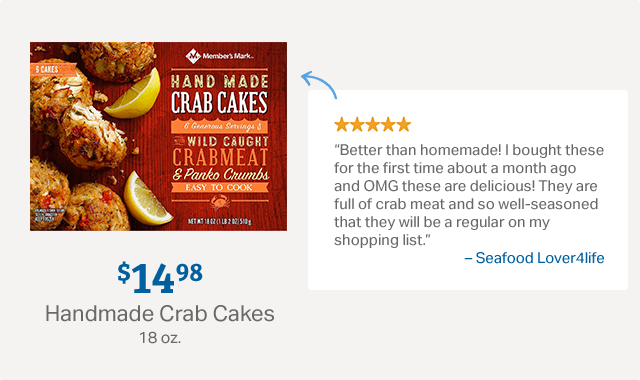Click the review quote text
Image resolution: width=640 pixels, height=380 pixels.
point(469,195)
